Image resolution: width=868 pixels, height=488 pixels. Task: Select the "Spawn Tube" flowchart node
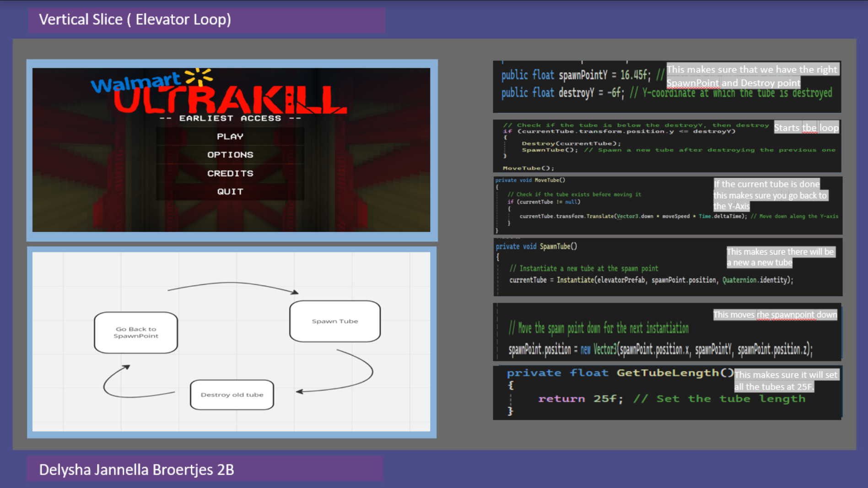(x=335, y=321)
